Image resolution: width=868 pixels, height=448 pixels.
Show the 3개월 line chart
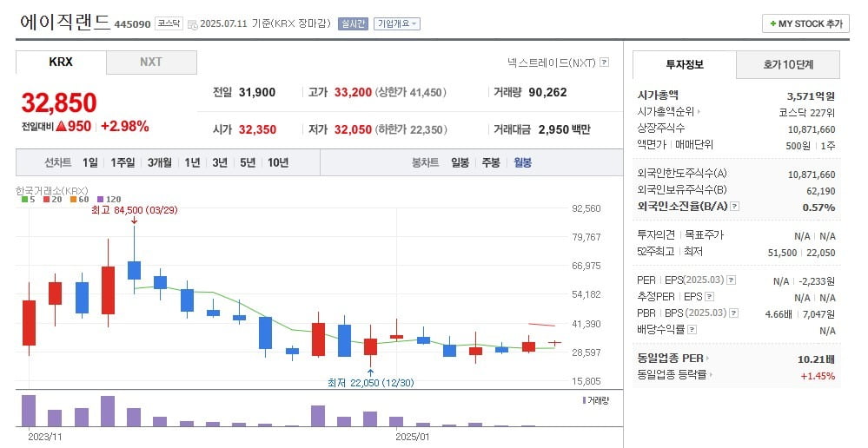[159, 162]
